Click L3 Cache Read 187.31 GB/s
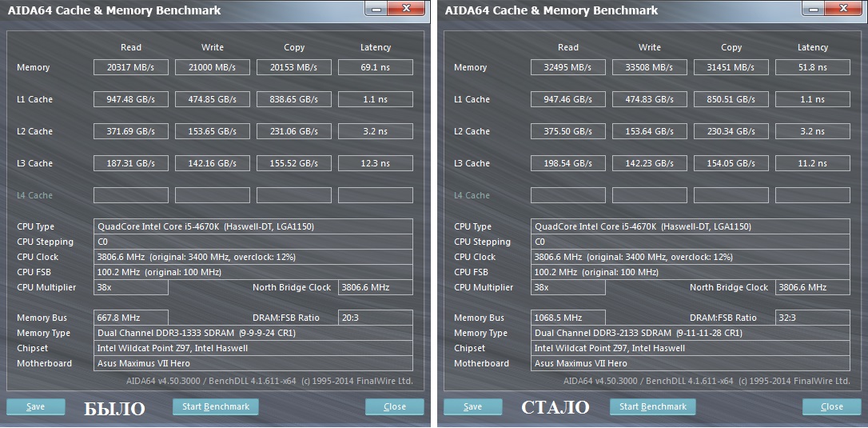Viewport: 868px width, 428px height. coord(130,163)
